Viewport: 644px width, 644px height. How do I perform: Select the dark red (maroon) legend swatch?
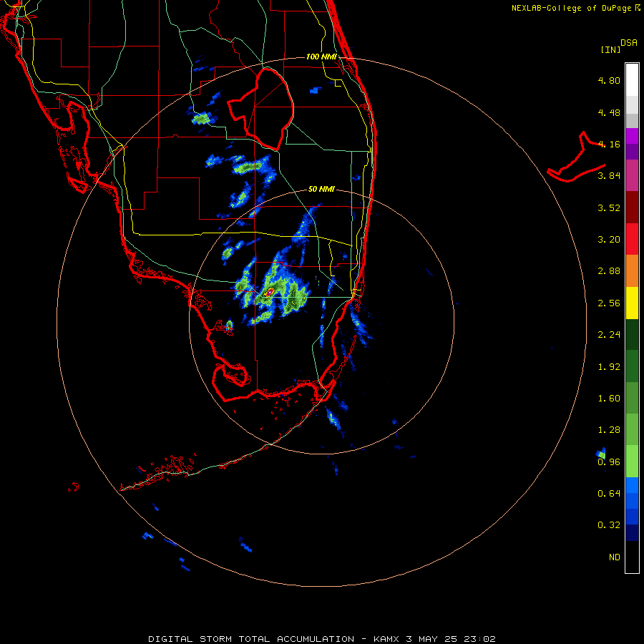coord(632,208)
